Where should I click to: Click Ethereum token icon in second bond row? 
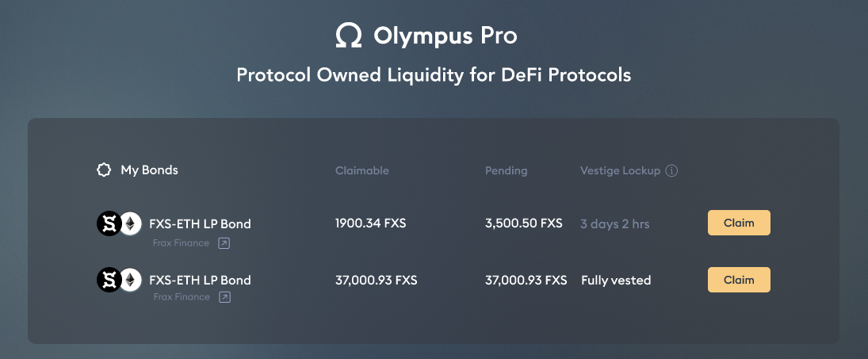click(131, 280)
